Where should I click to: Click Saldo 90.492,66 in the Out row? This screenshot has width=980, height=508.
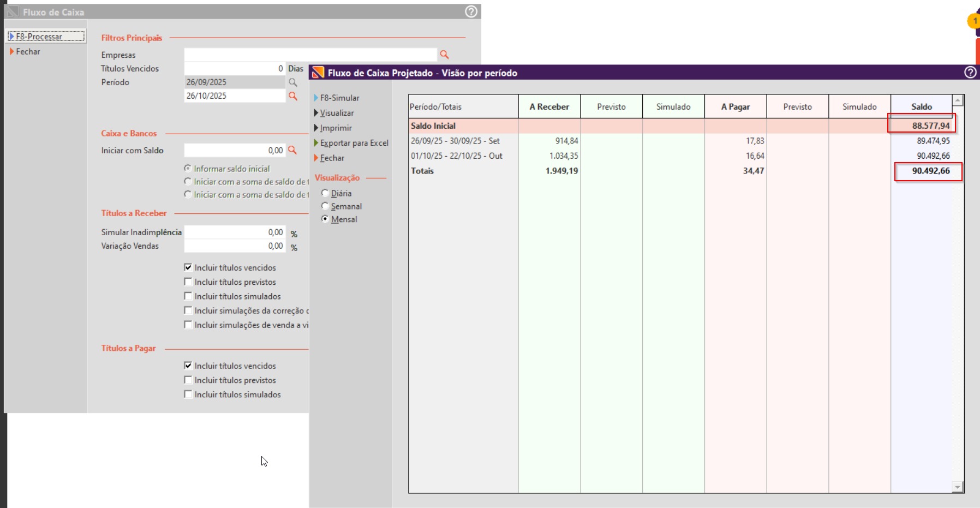click(933, 156)
